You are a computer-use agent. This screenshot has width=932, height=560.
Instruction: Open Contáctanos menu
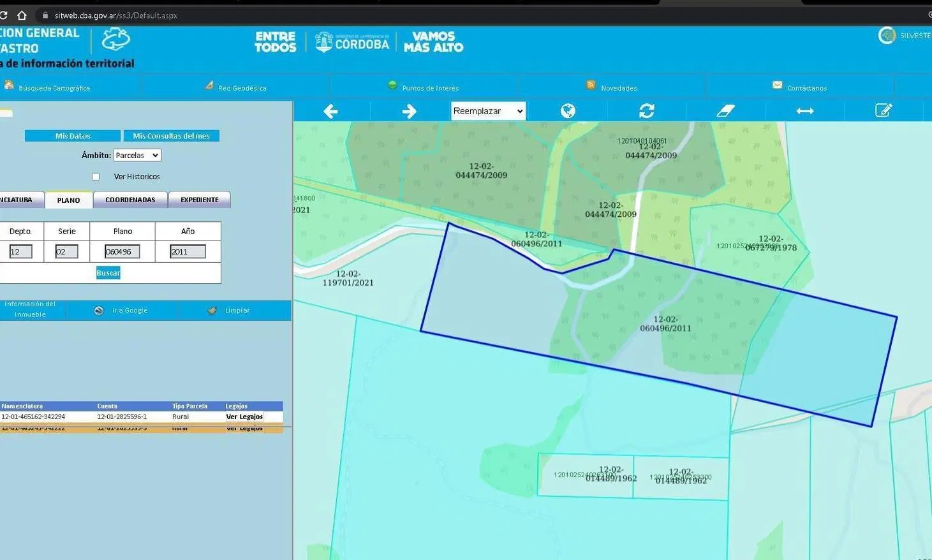pos(807,88)
